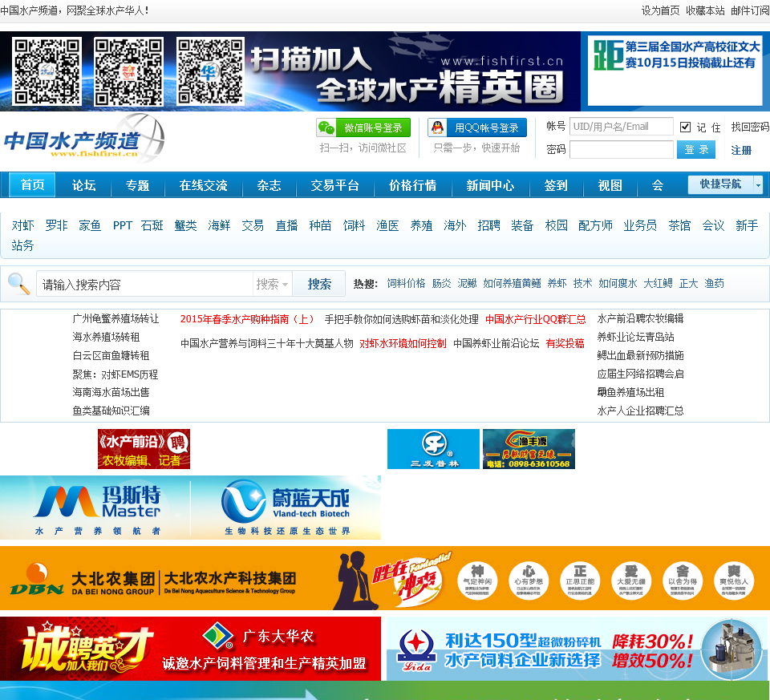Open 对虾水环境如何控制 article
The image size is (770, 700).
[403, 343]
